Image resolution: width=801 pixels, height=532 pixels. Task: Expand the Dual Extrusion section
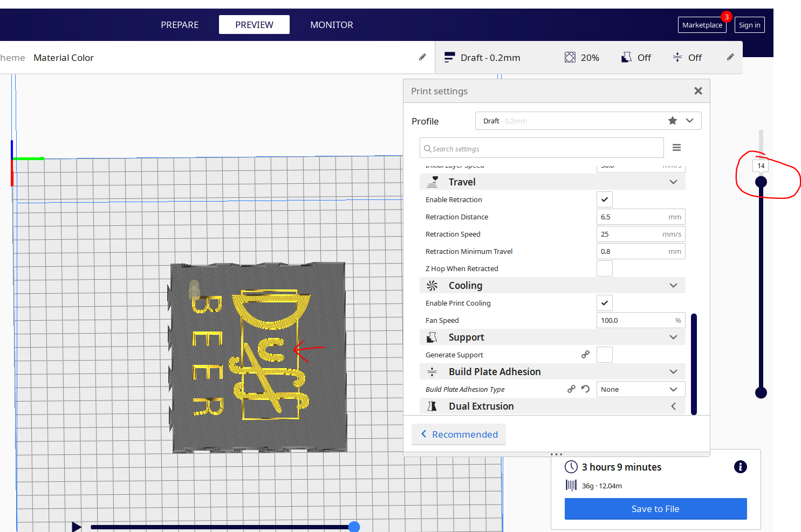tap(673, 406)
